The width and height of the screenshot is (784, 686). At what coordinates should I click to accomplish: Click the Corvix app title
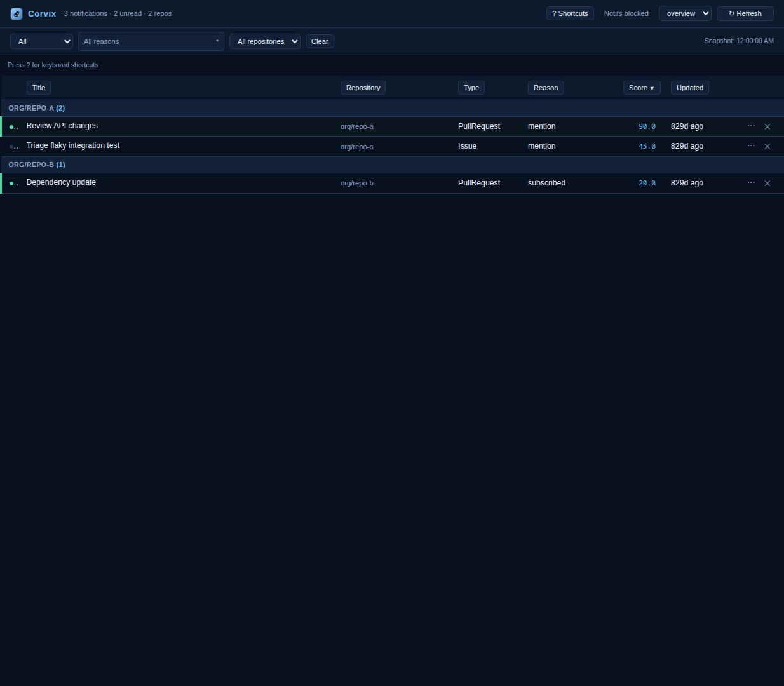coord(42,13)
